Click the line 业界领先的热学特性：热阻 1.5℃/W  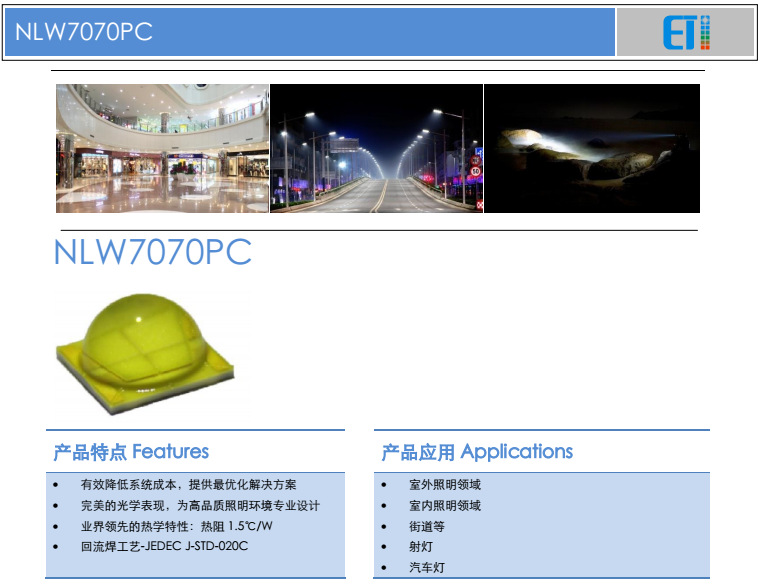[x=176, y=526]
